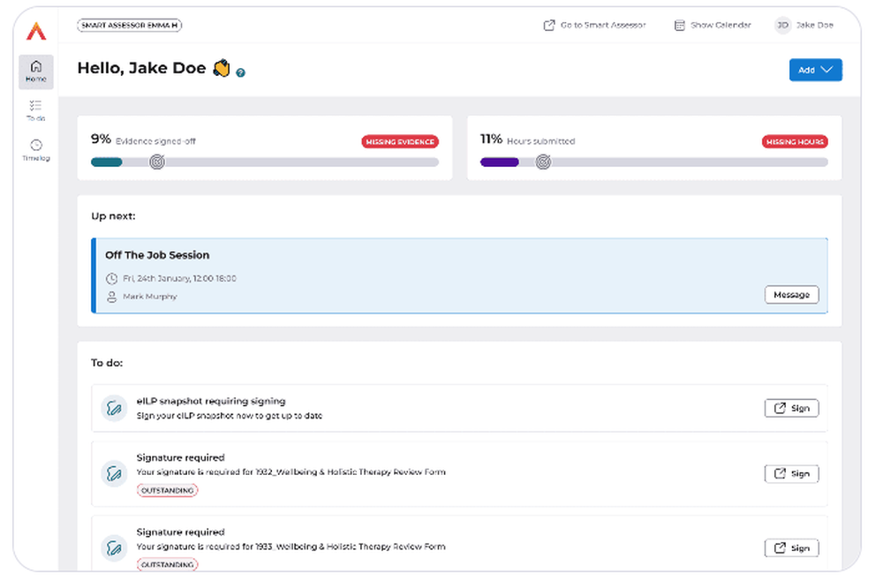
Task: Open the To do section from the sidebar
Action: pyautogui.click(x=35, y=110)
